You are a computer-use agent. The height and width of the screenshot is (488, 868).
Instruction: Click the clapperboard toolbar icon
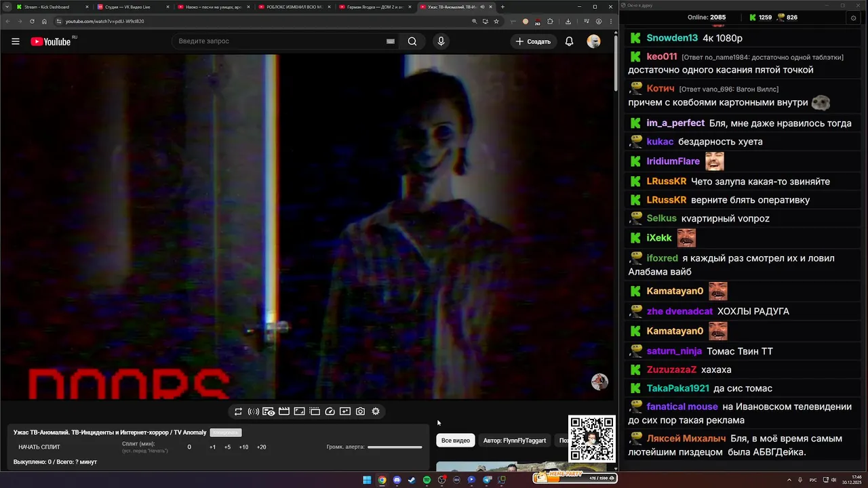pyautogui.click(x=284, y=411)
